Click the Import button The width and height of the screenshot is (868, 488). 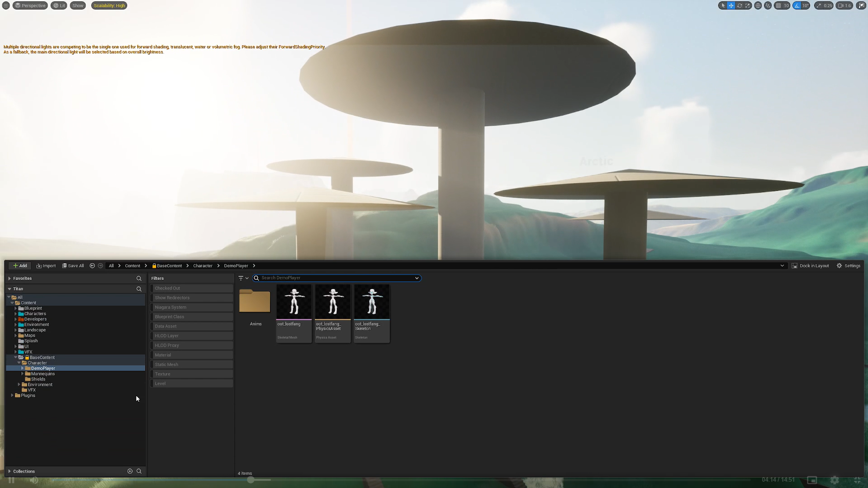coord(46,266)
